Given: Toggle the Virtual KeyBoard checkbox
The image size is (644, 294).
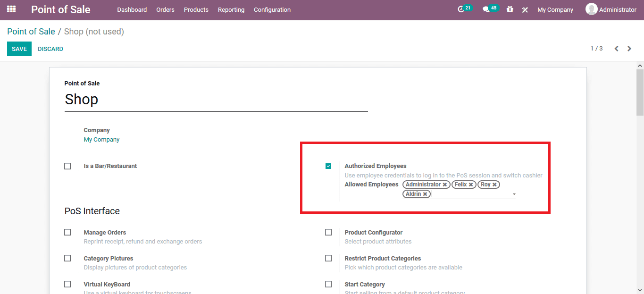Looking at the screenshot, I should (x=67, y=284).
